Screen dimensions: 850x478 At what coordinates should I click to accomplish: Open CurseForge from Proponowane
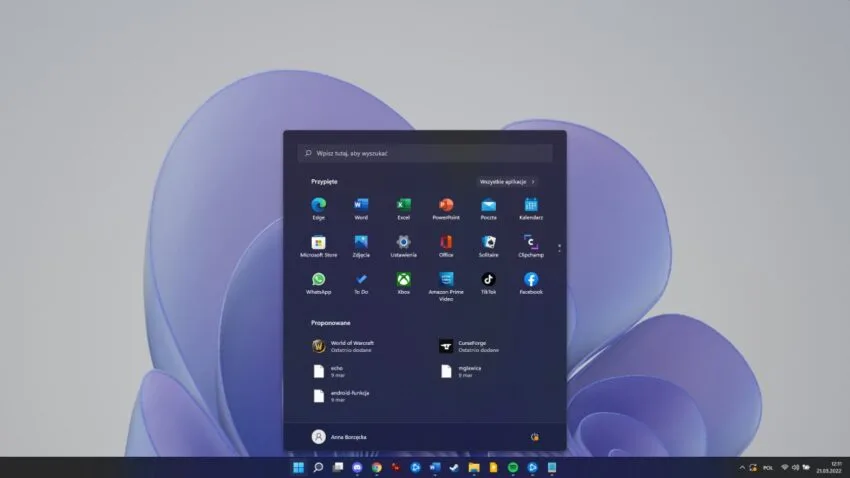click(469, 346)
